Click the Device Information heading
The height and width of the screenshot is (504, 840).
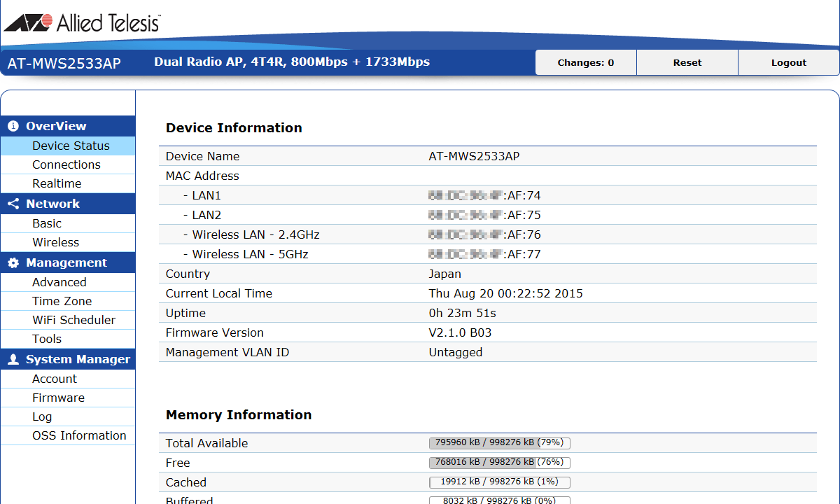point(234,128)
